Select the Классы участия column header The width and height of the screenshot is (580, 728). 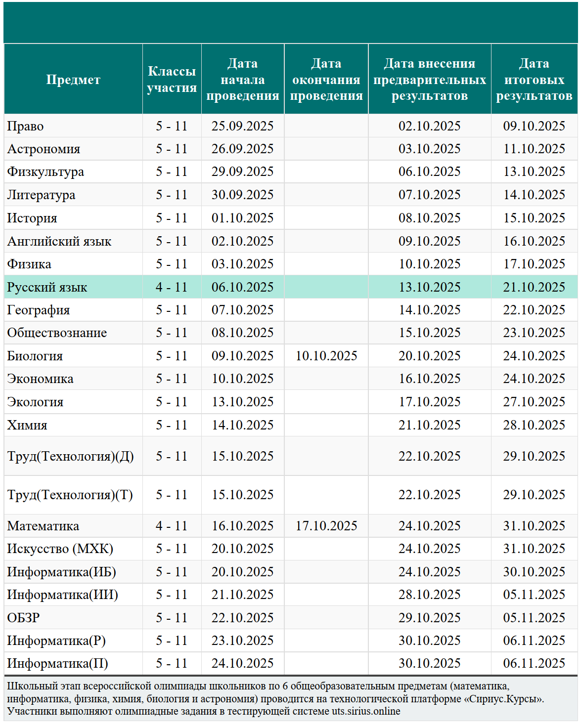[172, 80]
